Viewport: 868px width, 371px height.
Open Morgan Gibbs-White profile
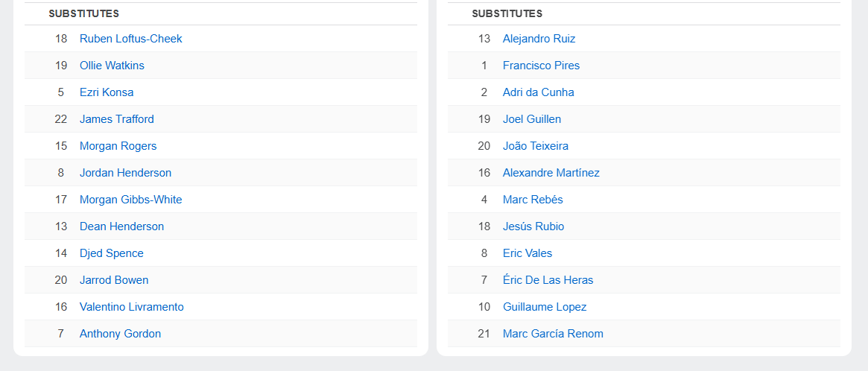[x=130, y=200]
